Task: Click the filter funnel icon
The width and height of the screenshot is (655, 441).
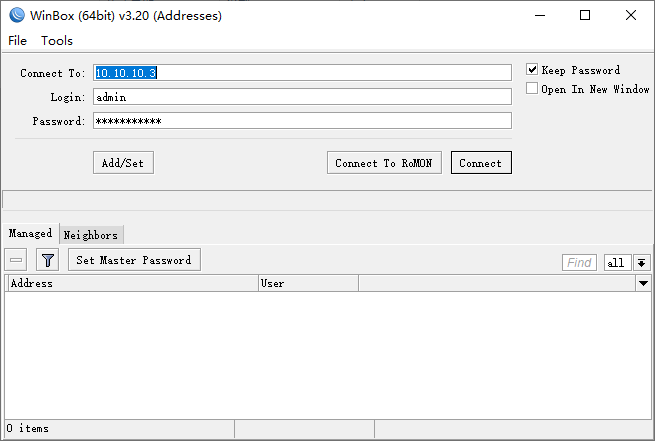Action: point(48,260)
